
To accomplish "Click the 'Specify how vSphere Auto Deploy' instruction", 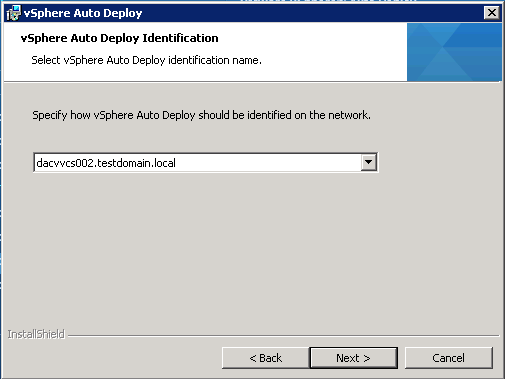I will pos(201,115).
